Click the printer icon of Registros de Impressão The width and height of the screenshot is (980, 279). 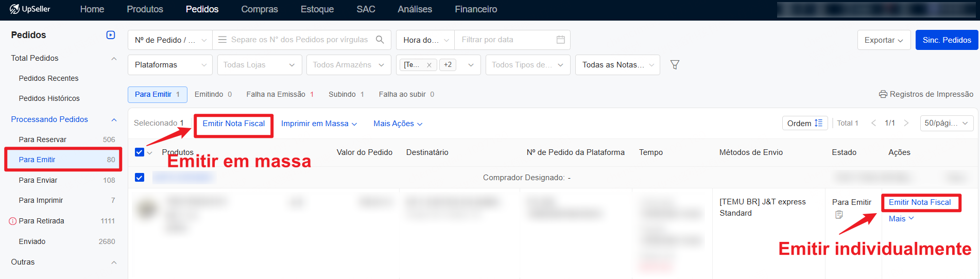point(883,94)
